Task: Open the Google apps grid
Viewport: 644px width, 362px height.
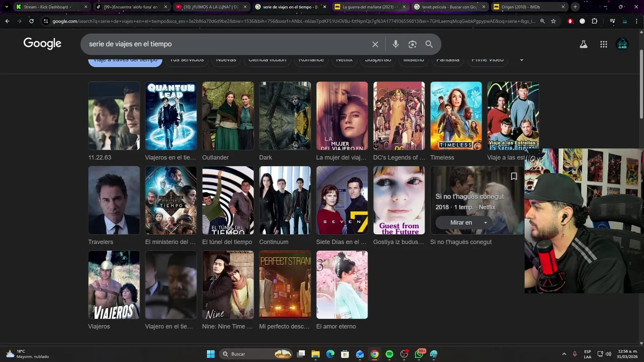Action: (x=604, y=44)
